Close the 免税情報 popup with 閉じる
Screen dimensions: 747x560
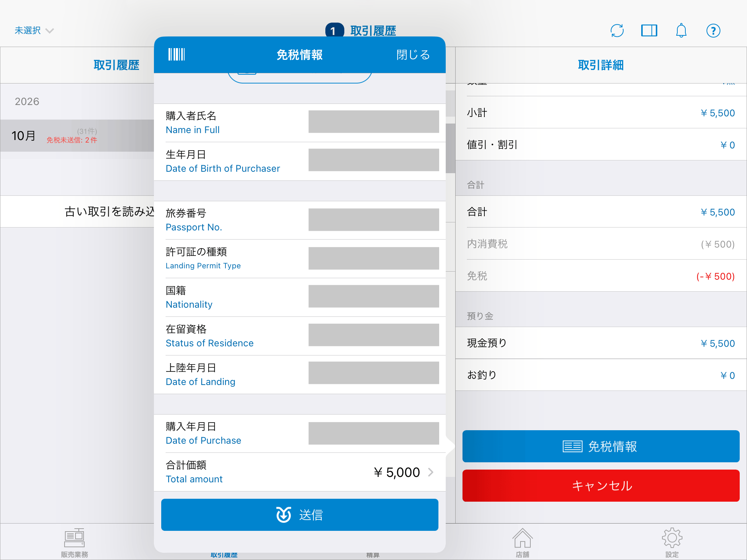(x=413, y=55)
